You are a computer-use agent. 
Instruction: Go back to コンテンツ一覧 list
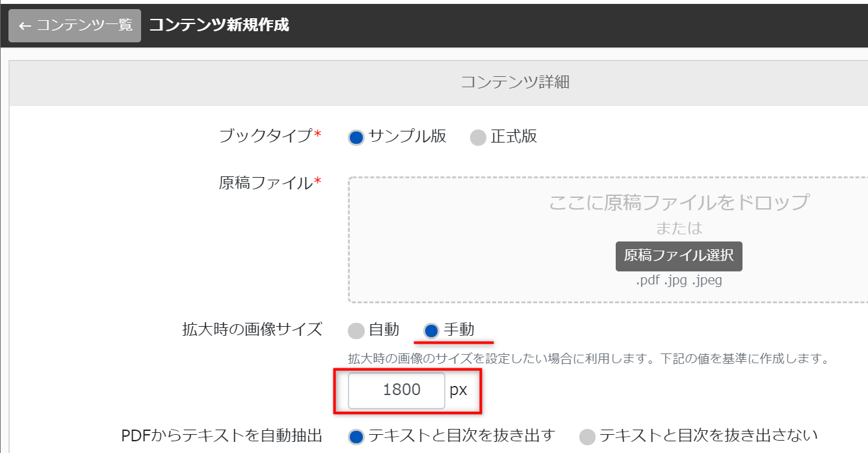[75, 25]
